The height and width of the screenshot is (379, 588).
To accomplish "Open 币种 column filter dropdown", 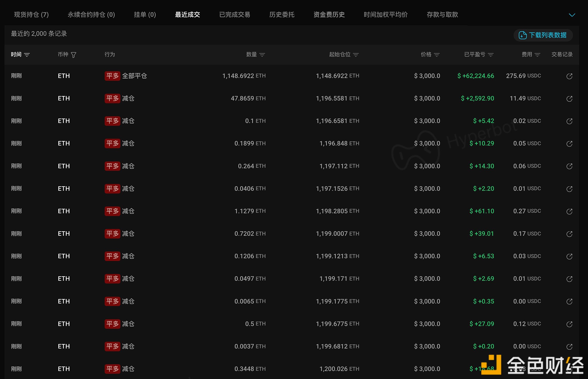I will coord(74,54).
